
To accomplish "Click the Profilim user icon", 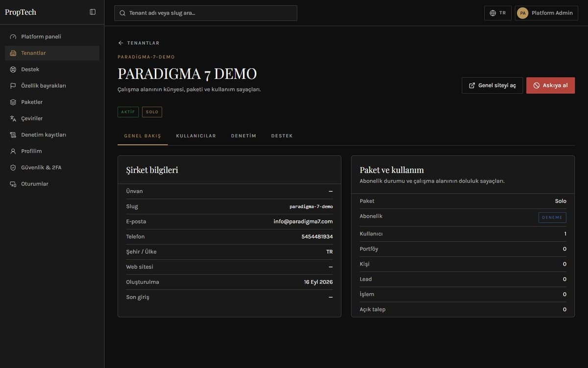I will pos(13,151).
